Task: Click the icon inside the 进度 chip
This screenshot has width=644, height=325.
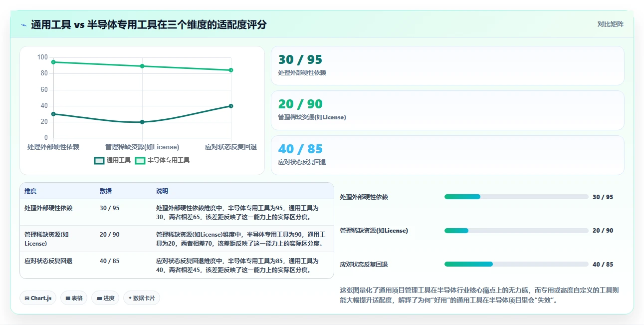Action: coord(99,299)
